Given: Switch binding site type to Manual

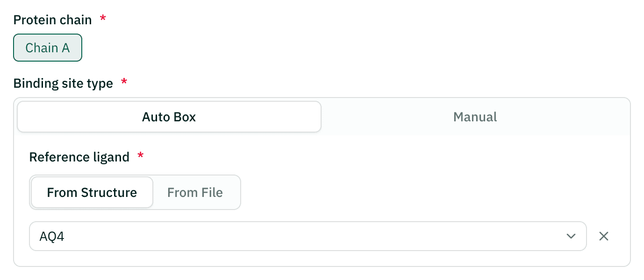Looking at the screenshot, I should click(475, 117).
